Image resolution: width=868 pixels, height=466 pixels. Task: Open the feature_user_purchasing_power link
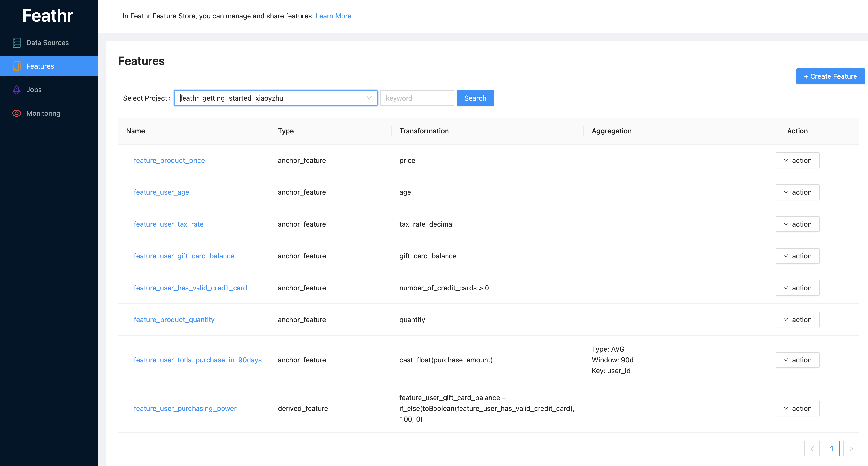tap(185, 408)
